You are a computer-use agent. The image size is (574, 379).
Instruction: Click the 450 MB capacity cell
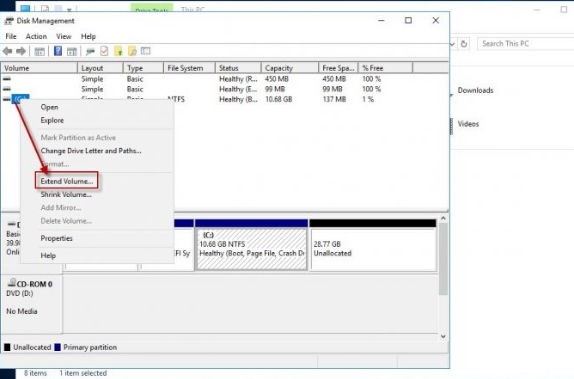click(277, 79)
